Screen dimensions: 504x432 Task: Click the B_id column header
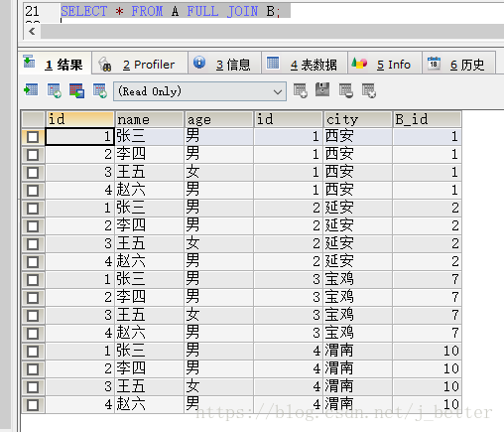click(427, 119)
